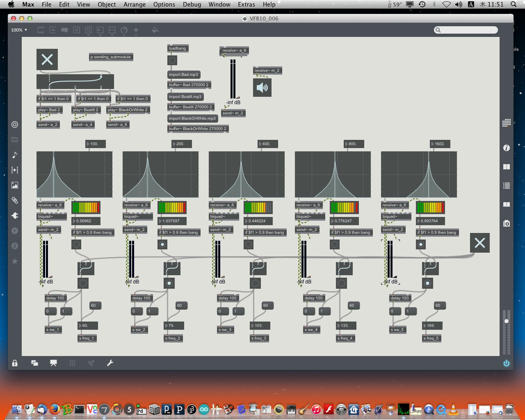Image resolution: width=525 pixels, height=420 pixels.
Task: Click the 1.037597 number box
Action: (x=172, y=221)
